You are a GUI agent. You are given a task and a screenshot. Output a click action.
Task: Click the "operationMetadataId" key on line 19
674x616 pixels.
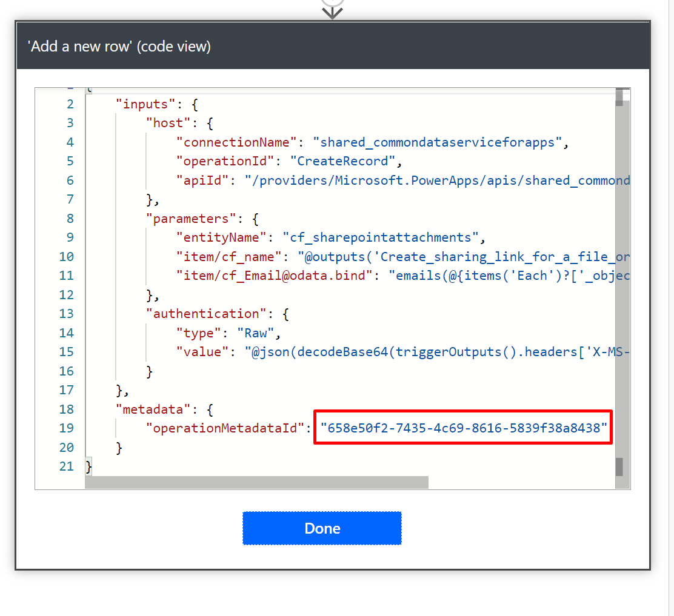[224, 428]
